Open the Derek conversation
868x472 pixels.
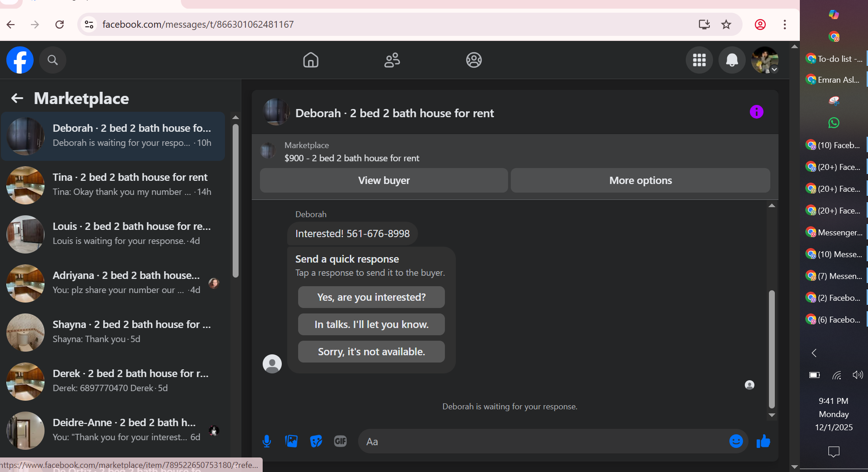[x=114, y=381]
